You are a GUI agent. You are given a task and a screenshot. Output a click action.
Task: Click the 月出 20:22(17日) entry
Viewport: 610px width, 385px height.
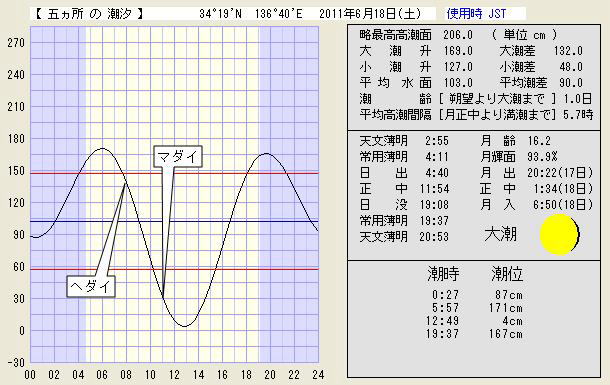tap(536, 173)
